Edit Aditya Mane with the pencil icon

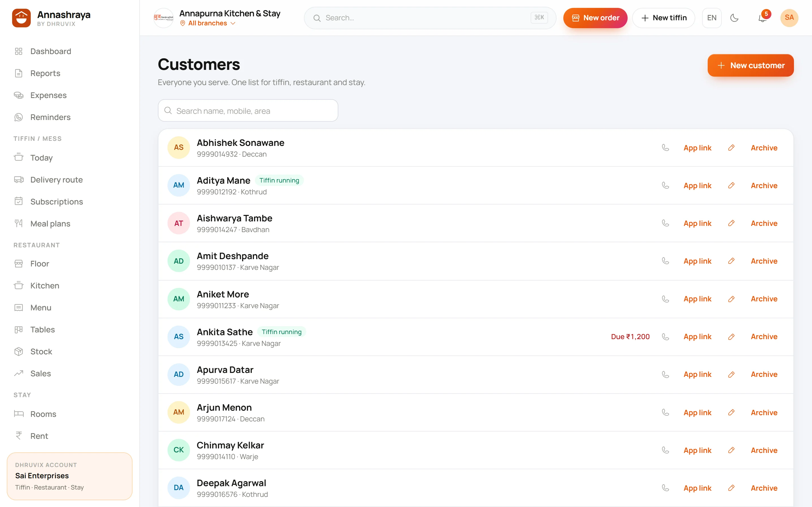pyautogui.click(x=731, y=185)
